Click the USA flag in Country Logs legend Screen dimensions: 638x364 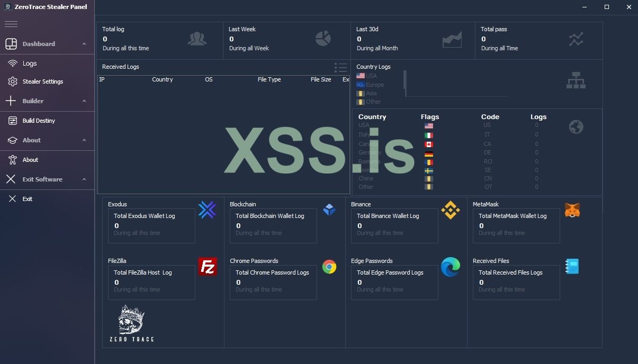click(361, 76)
